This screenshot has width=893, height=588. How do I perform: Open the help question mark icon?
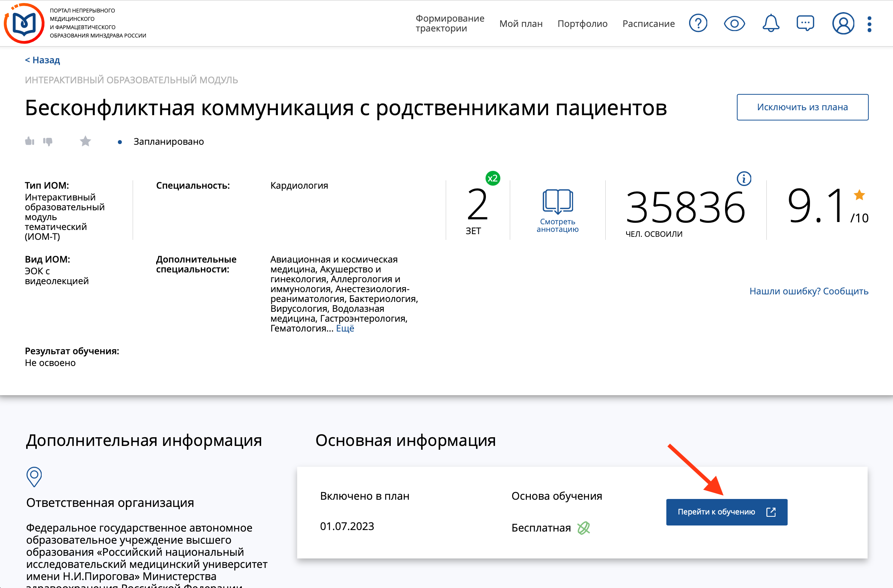[698, 23]
